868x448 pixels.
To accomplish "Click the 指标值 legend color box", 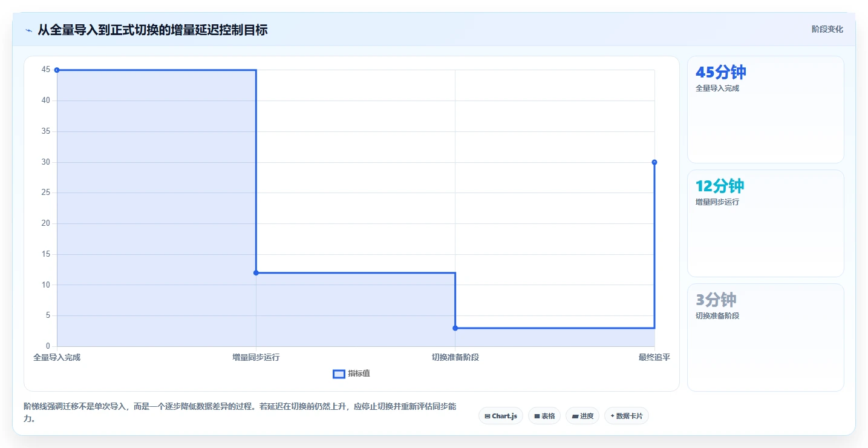I will pos(339,374).
